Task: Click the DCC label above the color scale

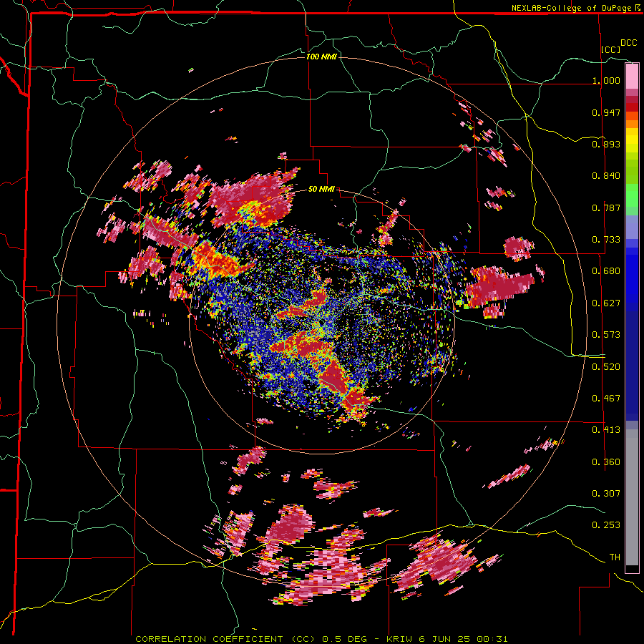Action: [x=628, y=43]
